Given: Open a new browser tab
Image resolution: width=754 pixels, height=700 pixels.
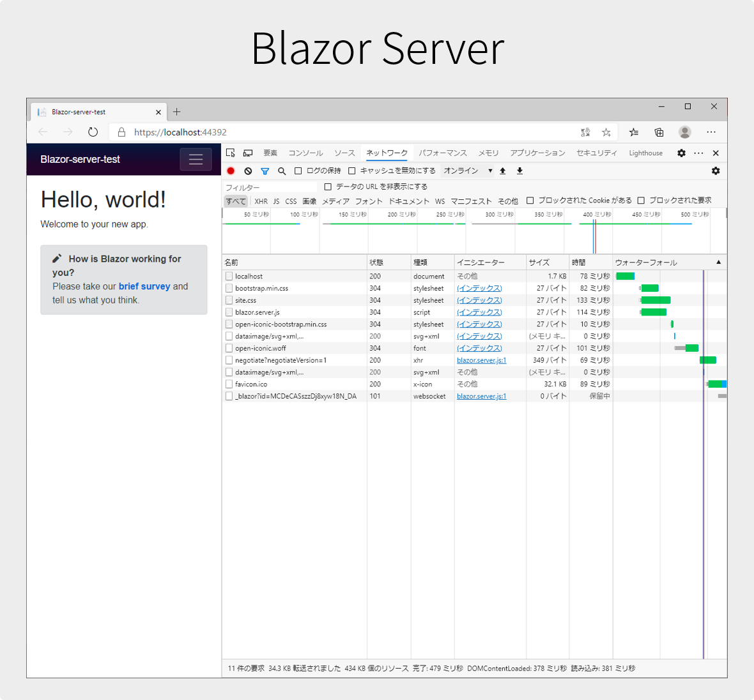Looking at the screenshot, I should 176,112.
